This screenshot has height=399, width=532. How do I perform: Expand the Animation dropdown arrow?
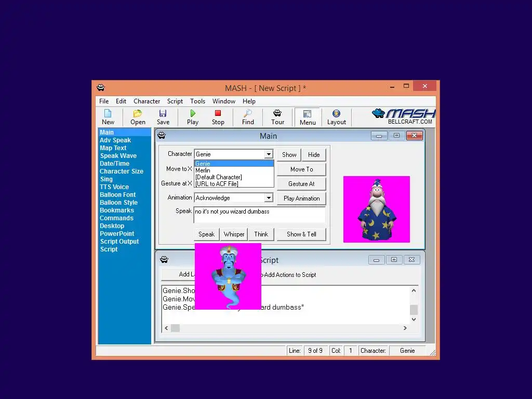[269, 198]
